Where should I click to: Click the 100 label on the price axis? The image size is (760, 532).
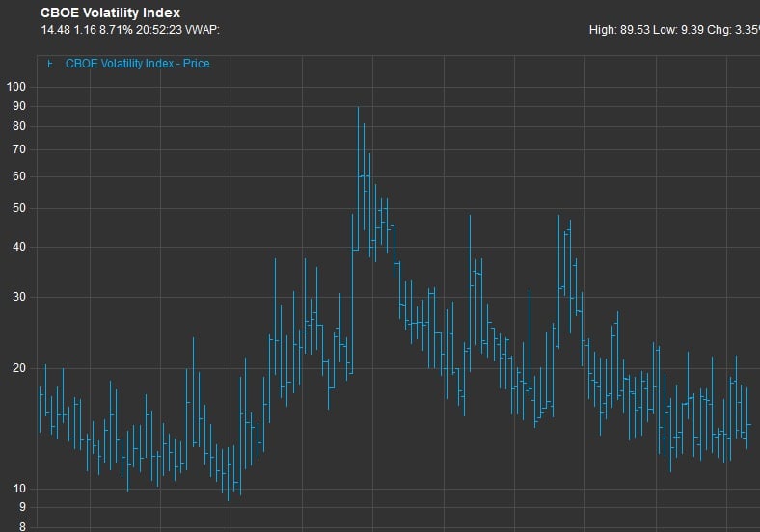(15, 87)
